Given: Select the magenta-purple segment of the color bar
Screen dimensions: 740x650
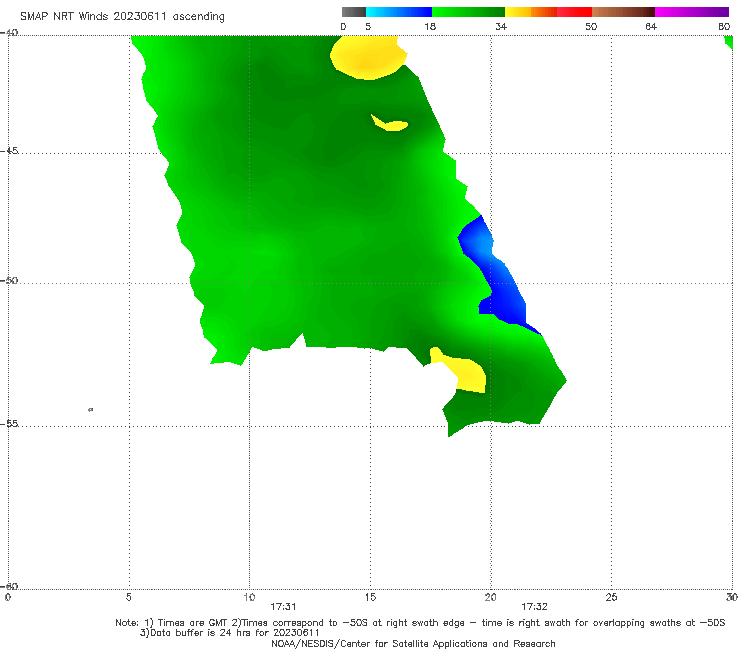Looking at the screenshot, I should click(692, 12).
